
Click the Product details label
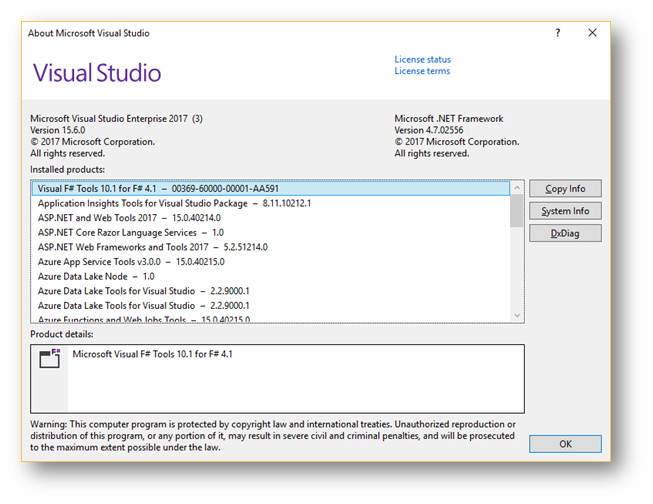[62, 334]
